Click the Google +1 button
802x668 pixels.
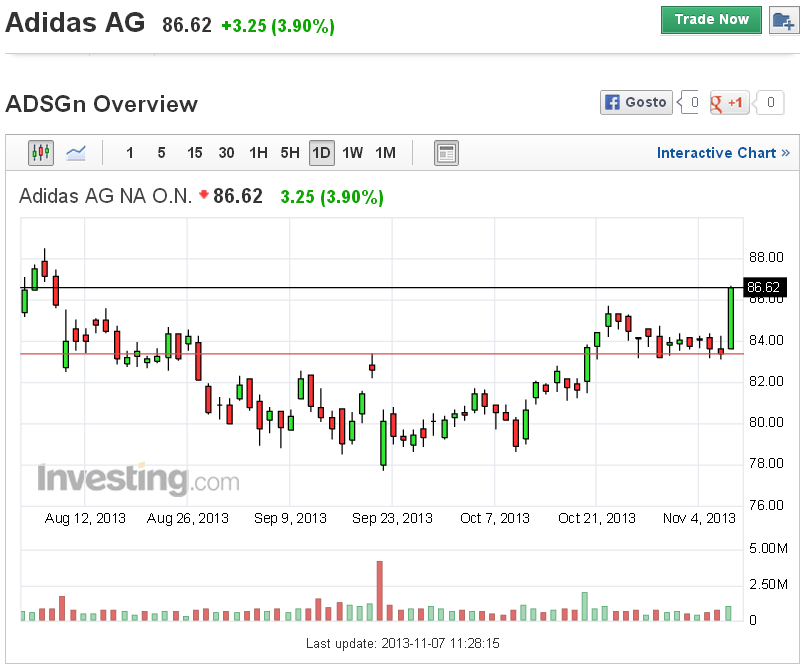pyautogui.click(x=729, y=103)
